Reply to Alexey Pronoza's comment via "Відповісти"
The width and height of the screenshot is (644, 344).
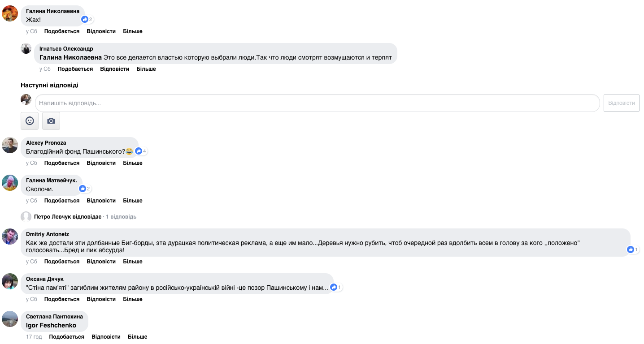click(x=101, y=163)
